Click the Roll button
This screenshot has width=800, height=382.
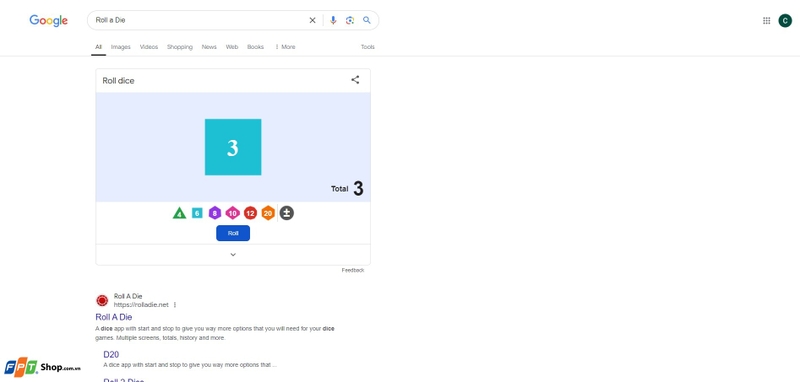click(x=233, y=233)
